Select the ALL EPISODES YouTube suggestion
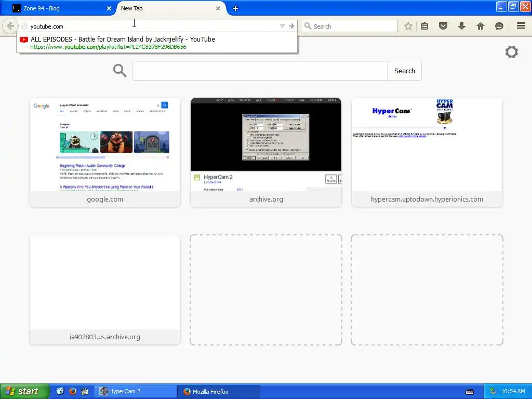This screenshot has height=399, width=532. tap(157, 43)
